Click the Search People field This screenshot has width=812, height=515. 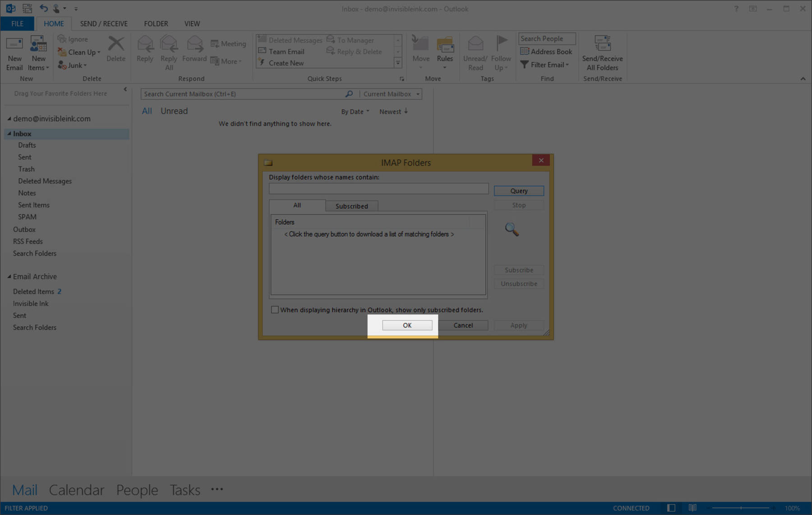tap(547, 39)
